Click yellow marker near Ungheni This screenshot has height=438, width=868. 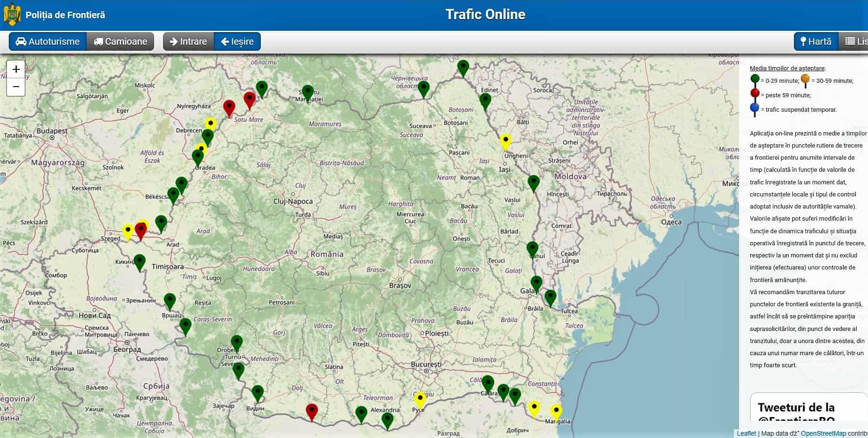pos(505,142)
